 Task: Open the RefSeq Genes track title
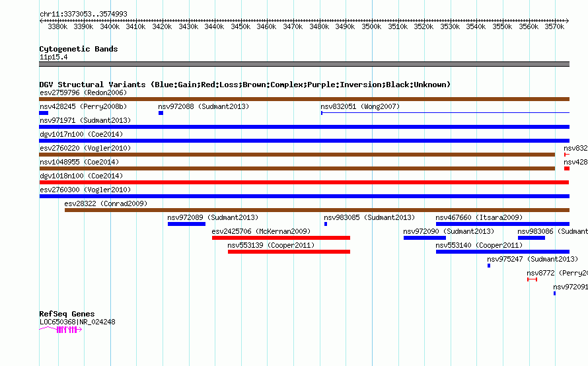(x=67, y=314)
